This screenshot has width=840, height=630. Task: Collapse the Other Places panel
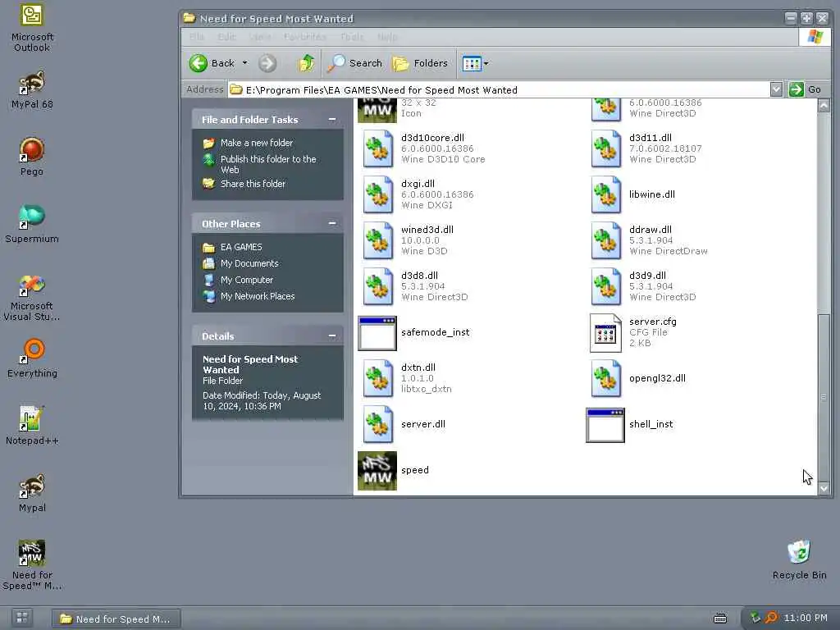click(x=332, y=223)
